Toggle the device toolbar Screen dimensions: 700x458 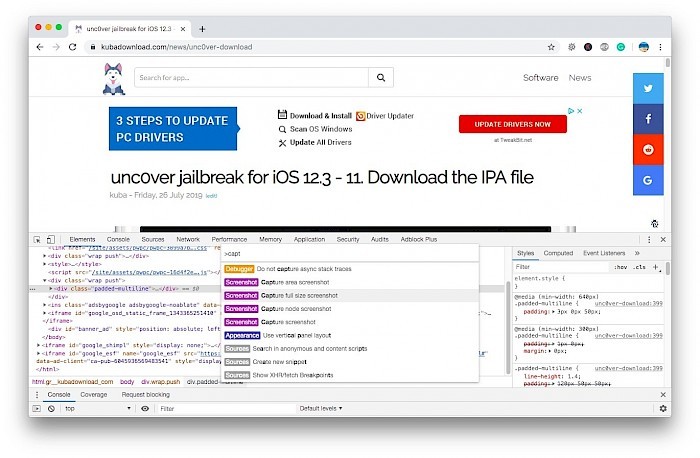click(x=51, y=240)
